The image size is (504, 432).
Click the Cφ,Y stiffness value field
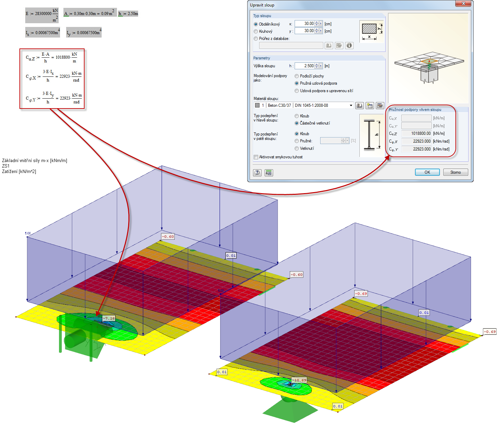point(416,149)
